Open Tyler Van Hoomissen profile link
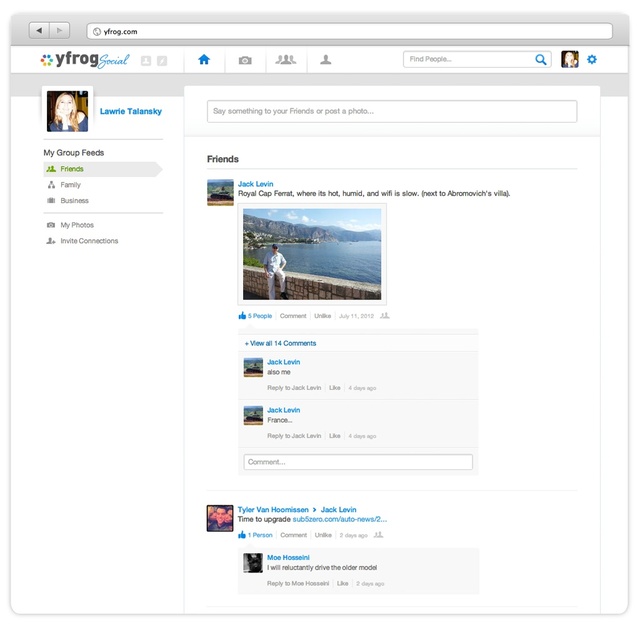Viewport: 640px width, 625px height. 273,510
